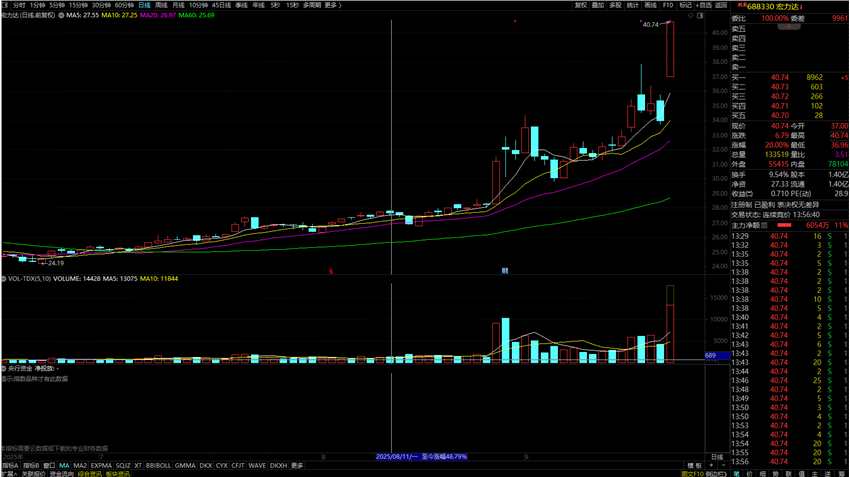Image resolution: width=850 pixels, height=477 pixels.
Task: Click the 叠加 overlay button
Action: pos(598,5)
